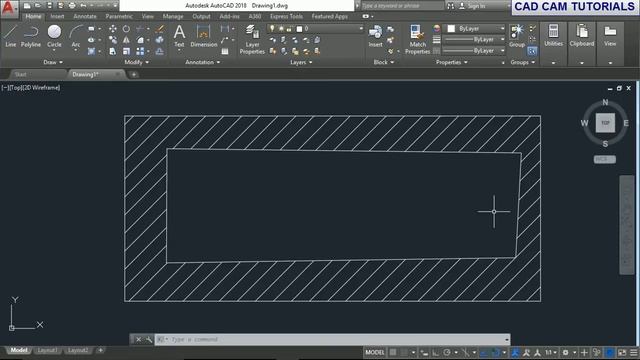
Task: Open the Utilities panel
Action: coord(553,36)
